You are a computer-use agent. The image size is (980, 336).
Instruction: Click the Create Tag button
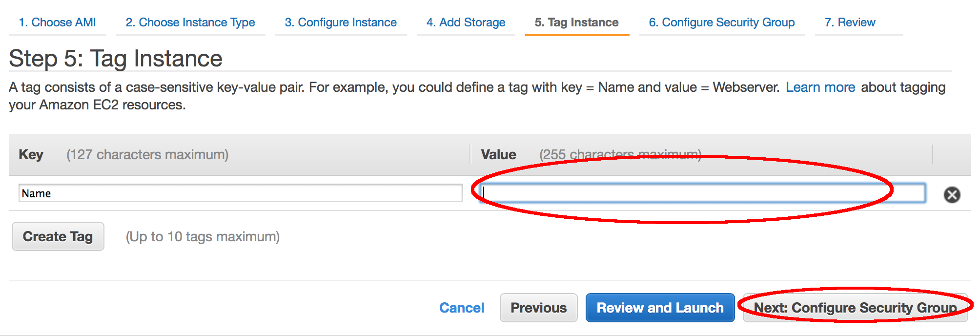58,236
